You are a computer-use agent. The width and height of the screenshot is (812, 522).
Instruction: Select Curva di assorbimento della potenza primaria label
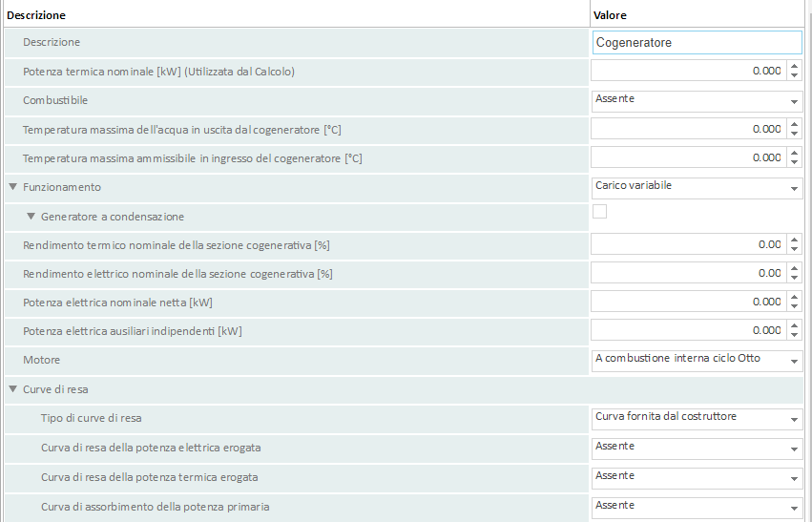[156, 507]
